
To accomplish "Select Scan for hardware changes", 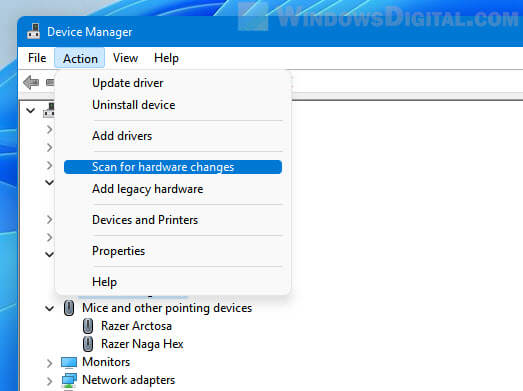I will (173, 167).
